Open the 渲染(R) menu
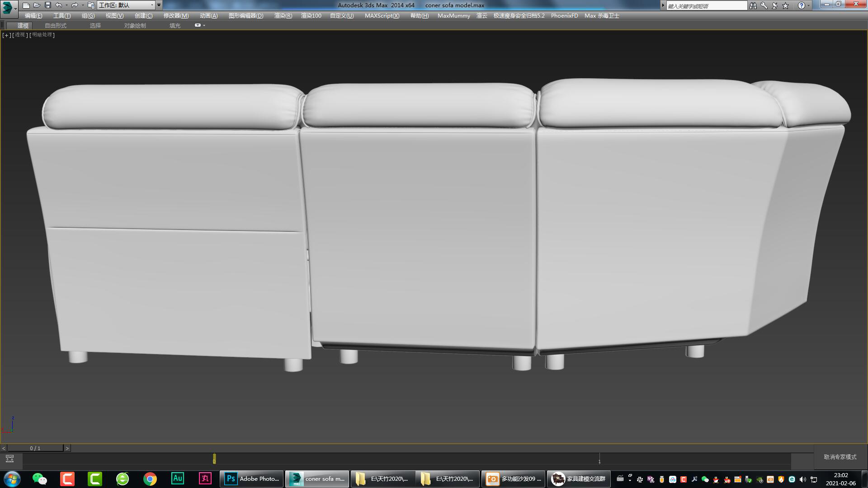The image size is (868, 488). click(x=282, y=15)
